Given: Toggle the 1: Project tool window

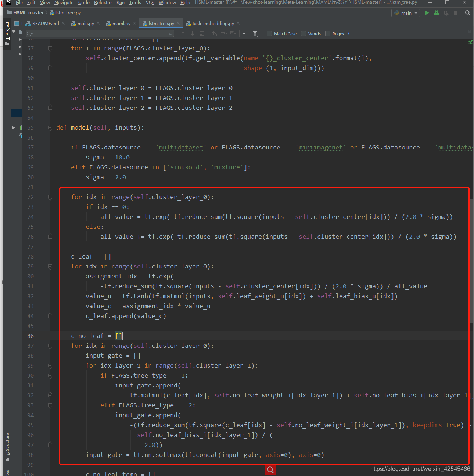Looking at the screenshot, I should [7, 33].
